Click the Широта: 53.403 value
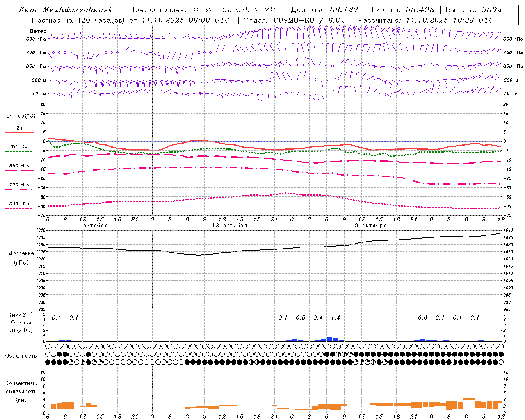Viewport: 525px width, 420px height. 402,10
